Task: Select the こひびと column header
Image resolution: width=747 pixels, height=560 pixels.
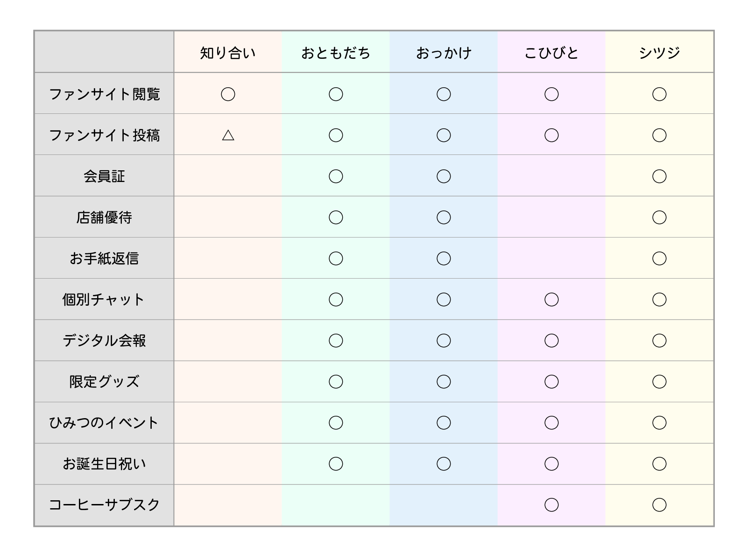Action: click(x=551, y=53)
